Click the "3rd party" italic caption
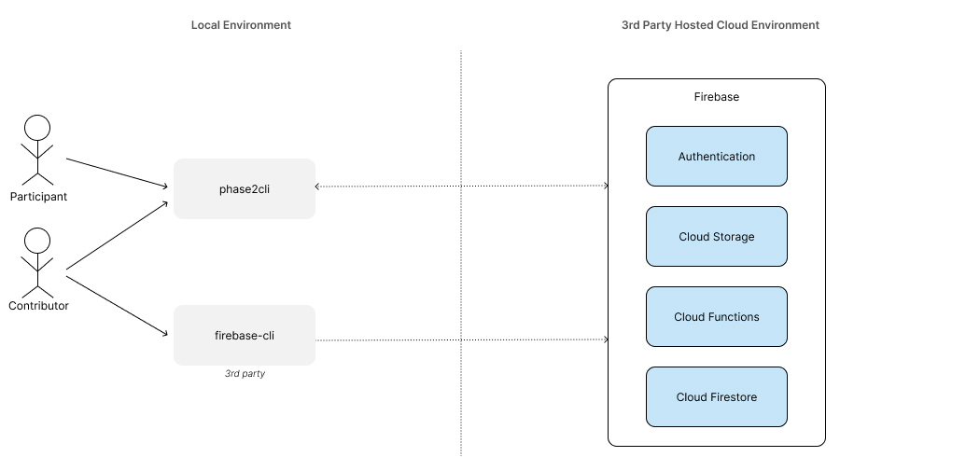 click(245, 373)
